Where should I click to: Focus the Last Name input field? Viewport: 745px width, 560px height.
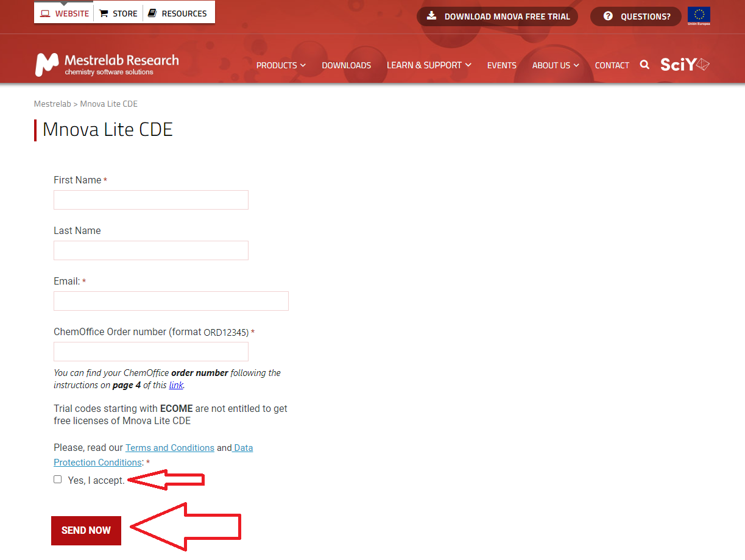(x=151, y=250)
